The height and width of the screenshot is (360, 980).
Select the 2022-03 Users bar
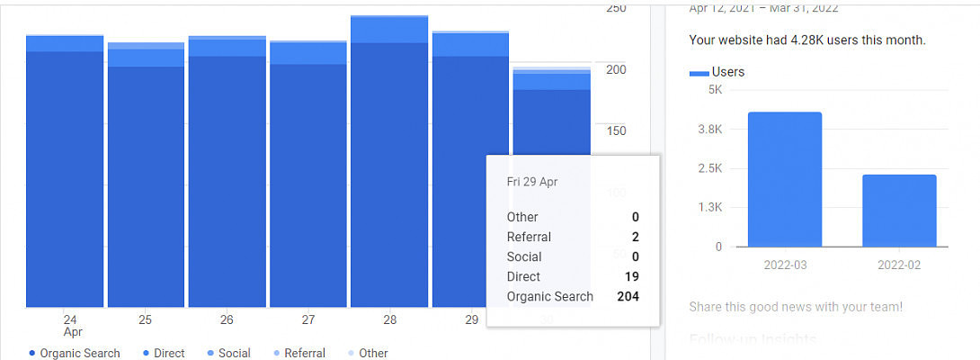point(785,179)
